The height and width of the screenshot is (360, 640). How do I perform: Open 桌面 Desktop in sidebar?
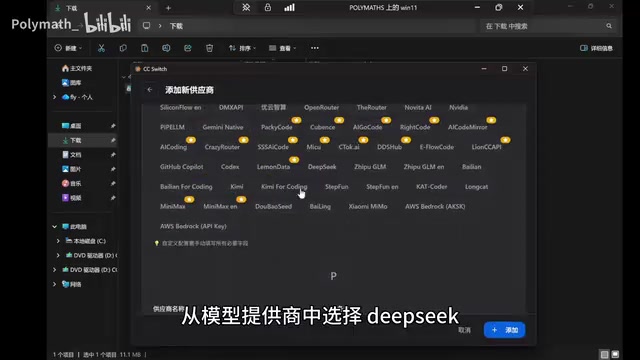(71, 126)
